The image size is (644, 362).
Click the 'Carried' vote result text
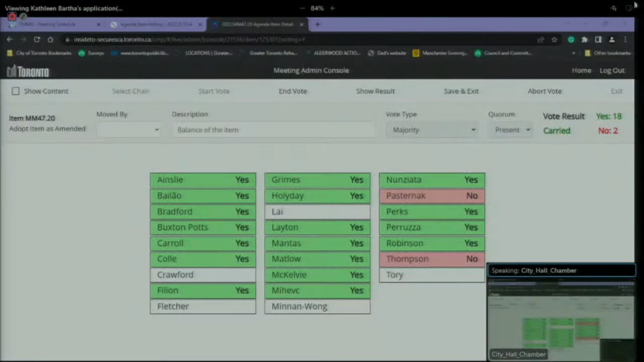(x=557, y=130)
